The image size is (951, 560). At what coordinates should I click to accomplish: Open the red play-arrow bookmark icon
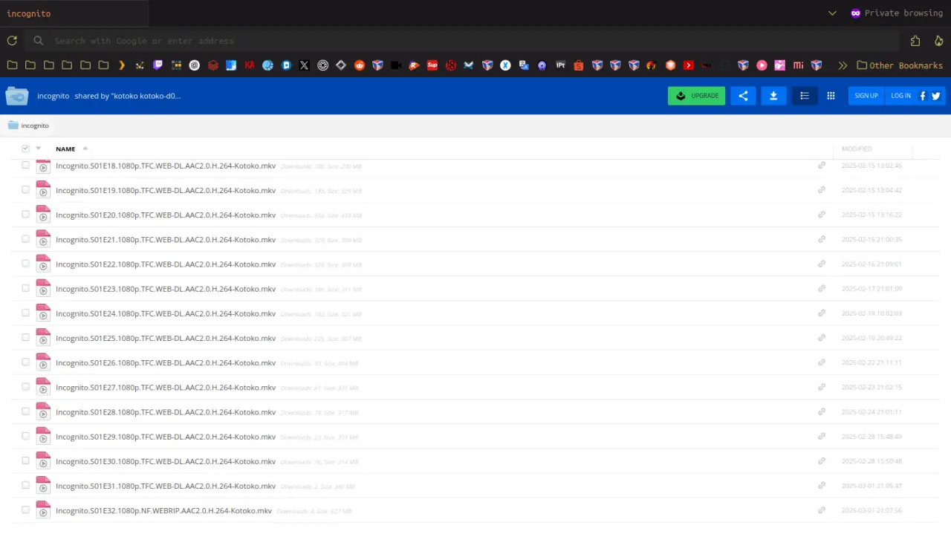click(689, 65)
